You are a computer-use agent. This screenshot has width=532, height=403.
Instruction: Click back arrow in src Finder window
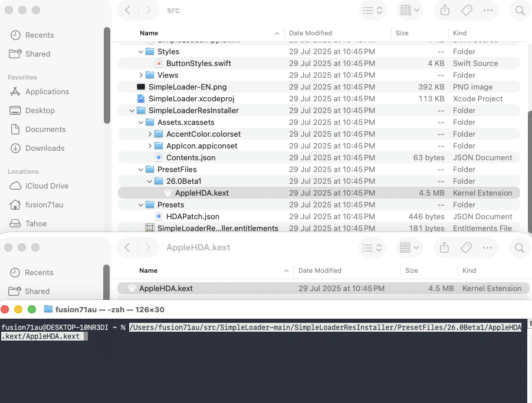click(127, 10)
